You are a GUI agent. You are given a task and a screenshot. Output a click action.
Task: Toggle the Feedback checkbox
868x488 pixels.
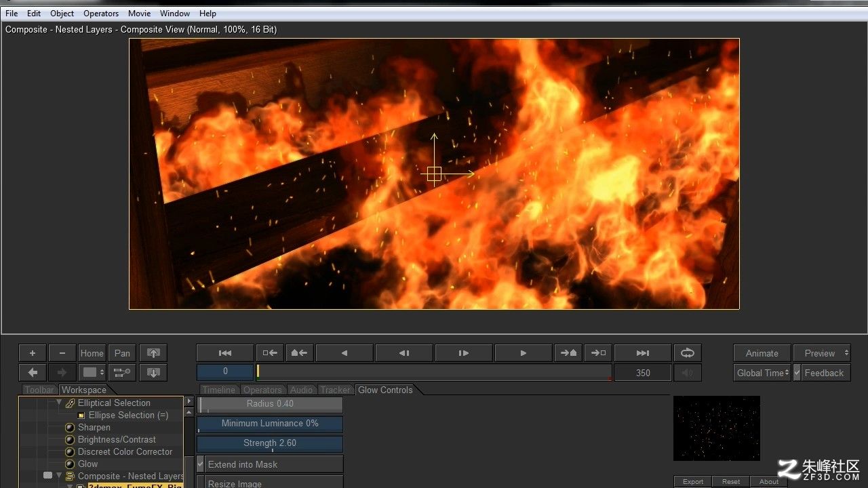click(x=797, y=373)
